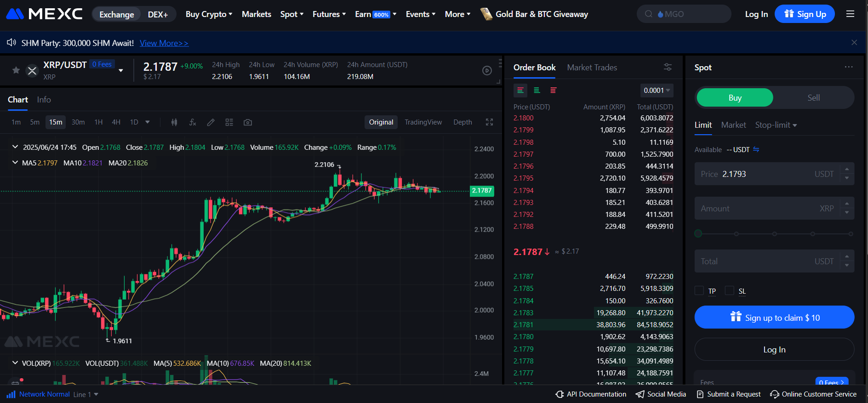This screenshot has height=403, width=868.
Task: Collapse the MA indicator legend
Action: coord(15,163)
